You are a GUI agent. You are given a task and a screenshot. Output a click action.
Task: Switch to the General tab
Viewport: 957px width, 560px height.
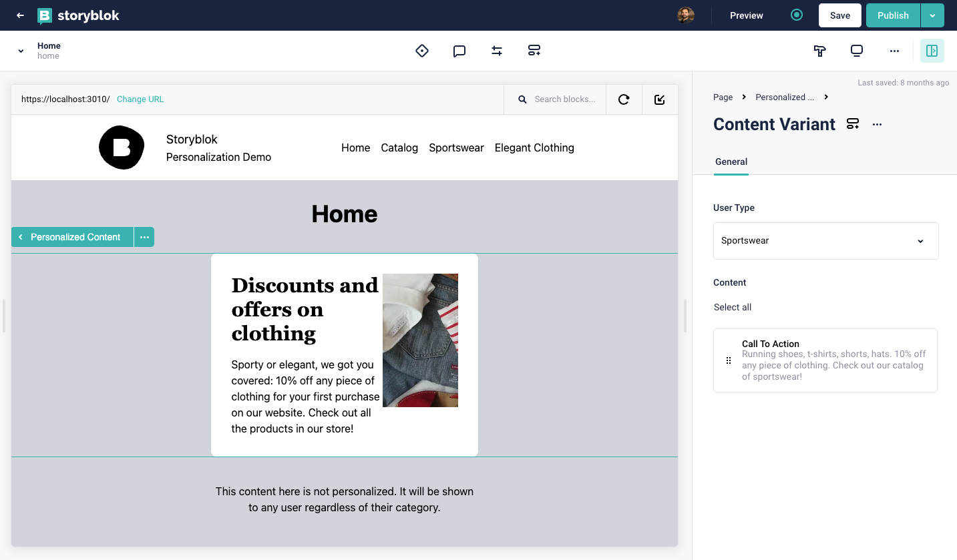731,162
